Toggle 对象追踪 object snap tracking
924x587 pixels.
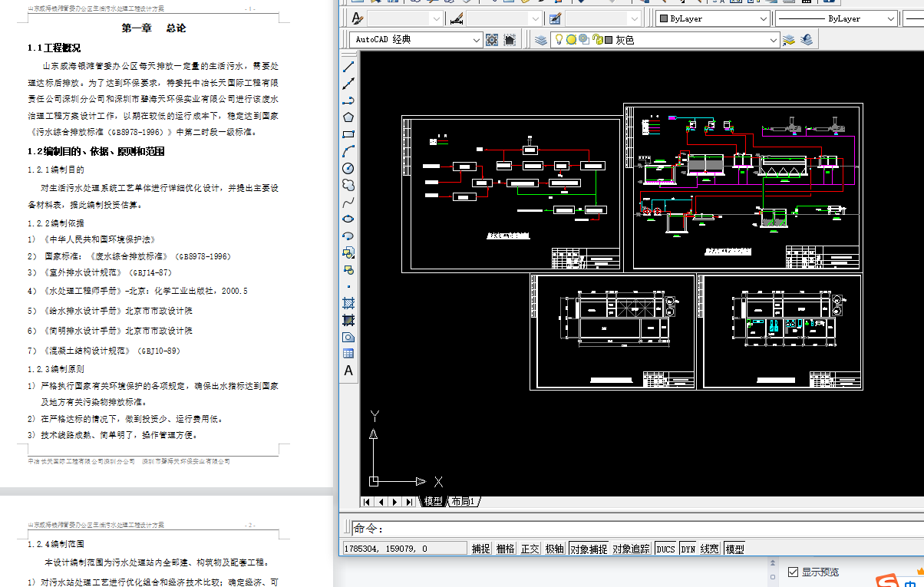(x=631, y=549)
